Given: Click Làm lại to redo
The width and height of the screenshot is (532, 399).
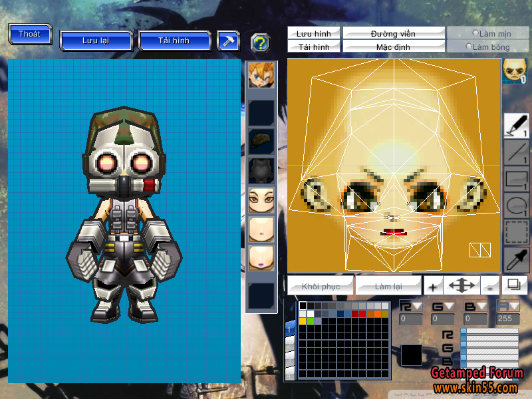Looking at the screenshot, I should click(x=388, y=286).
